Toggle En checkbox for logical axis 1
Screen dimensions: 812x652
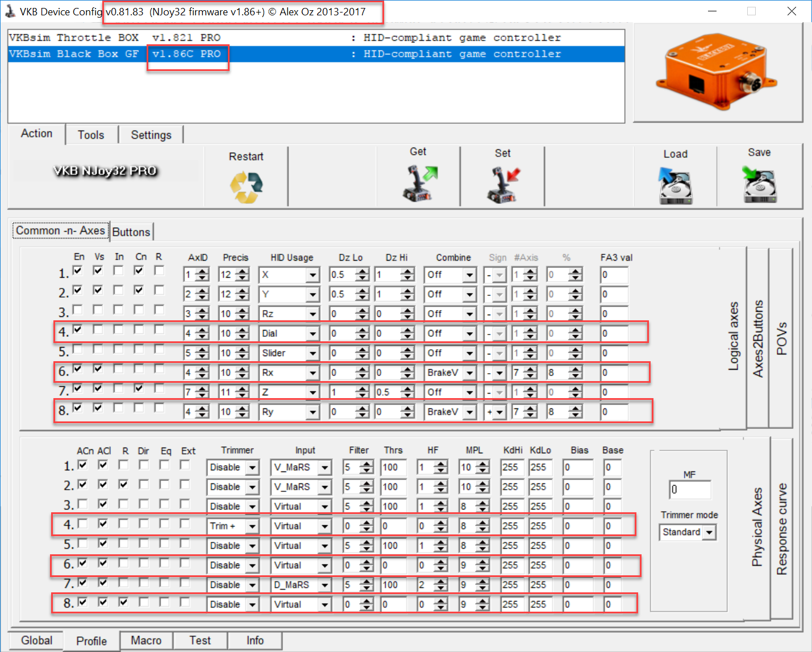[78, 271]
